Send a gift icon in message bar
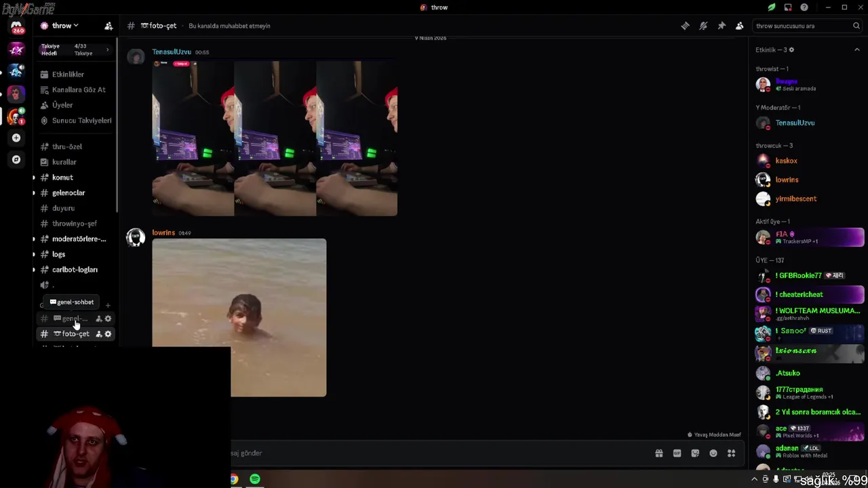 [x=658, y=453]
